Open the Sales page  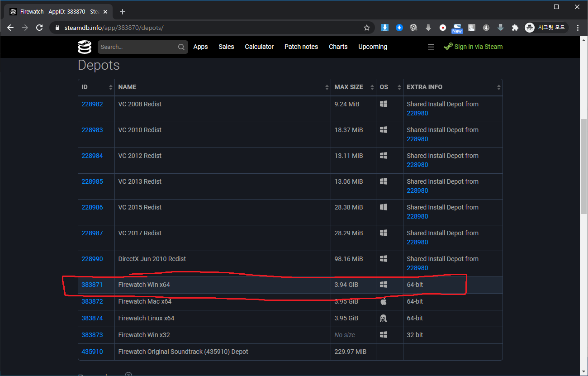226,47
